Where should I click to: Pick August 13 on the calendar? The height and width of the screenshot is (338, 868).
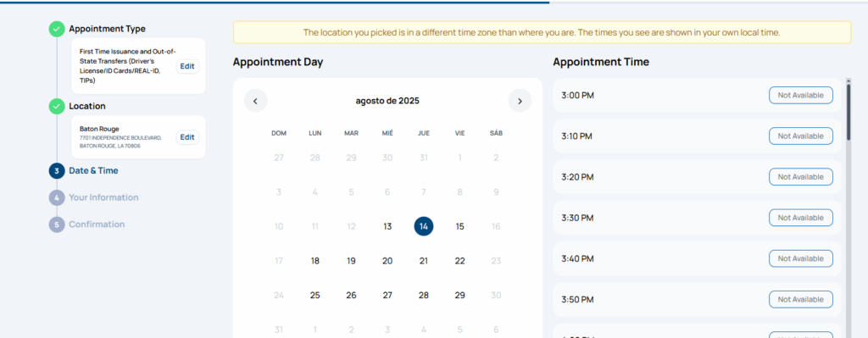(387, 226)
